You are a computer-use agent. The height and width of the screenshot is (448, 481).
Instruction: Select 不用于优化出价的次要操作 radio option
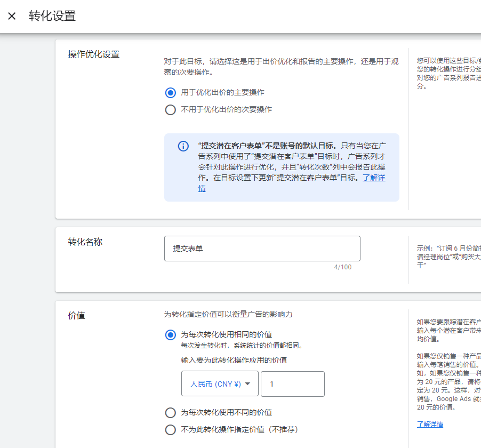pos(170,110)
